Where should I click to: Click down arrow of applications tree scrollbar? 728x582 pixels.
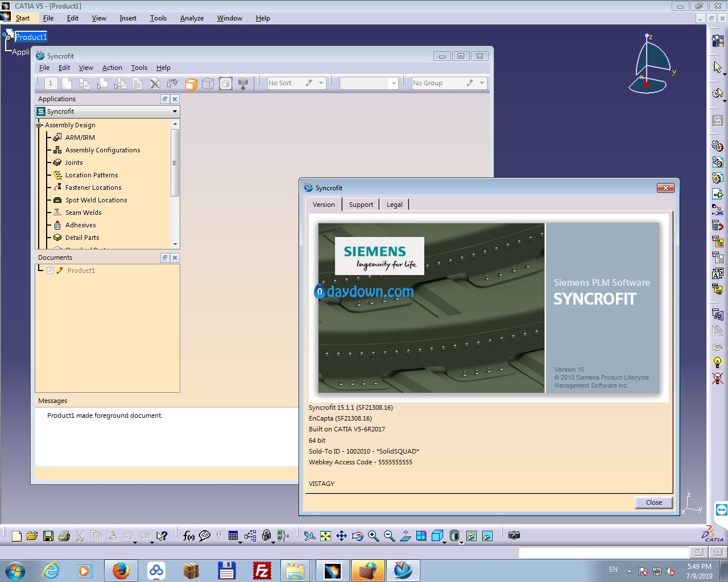[175, 244]
